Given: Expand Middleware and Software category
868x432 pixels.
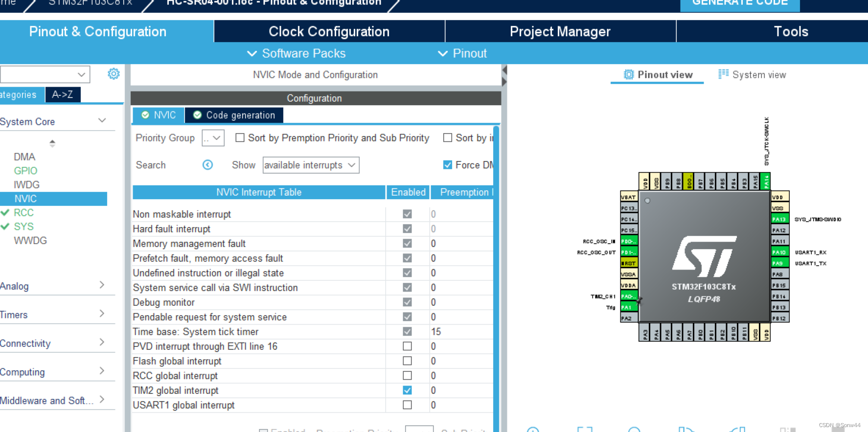Looking at the screenshot, I should point(102,399).
